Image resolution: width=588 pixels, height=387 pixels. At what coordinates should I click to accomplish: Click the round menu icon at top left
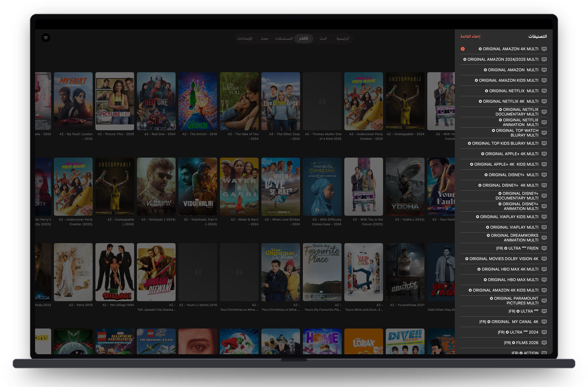point(46,38)
